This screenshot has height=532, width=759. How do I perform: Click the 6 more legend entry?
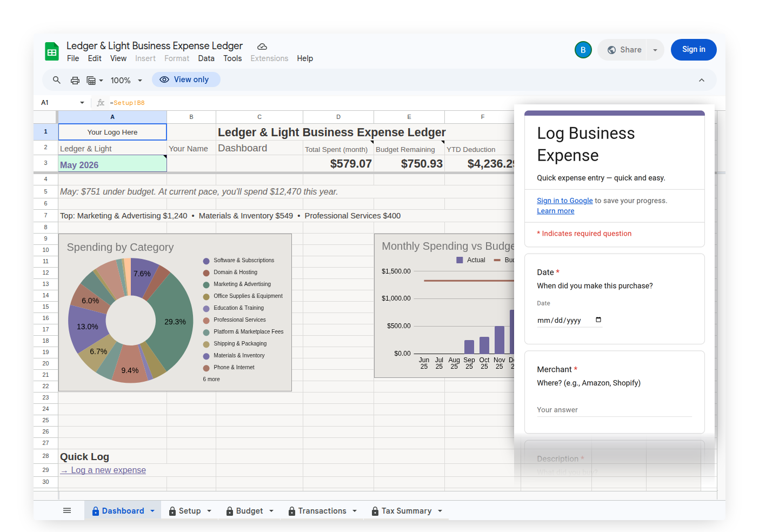tap(211, 380)
